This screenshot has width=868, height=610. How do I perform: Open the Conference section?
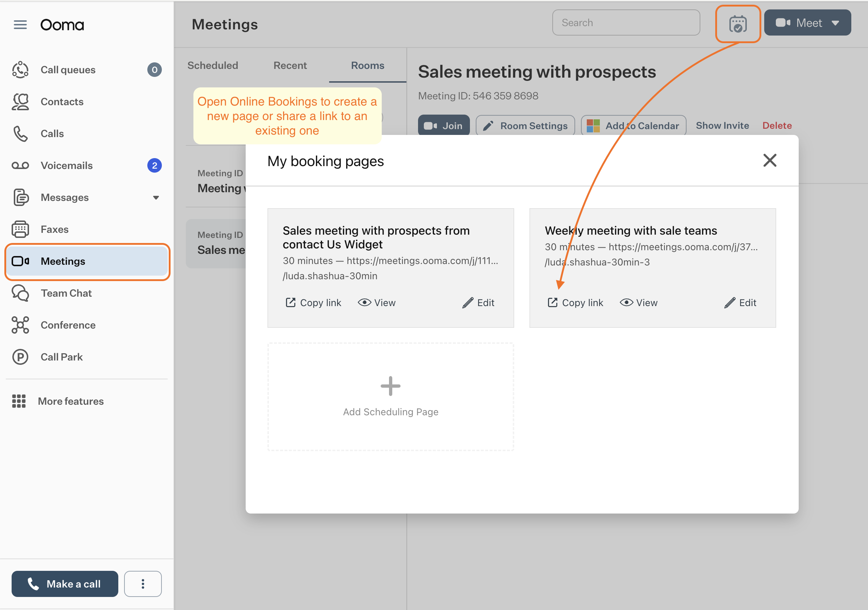68,325
